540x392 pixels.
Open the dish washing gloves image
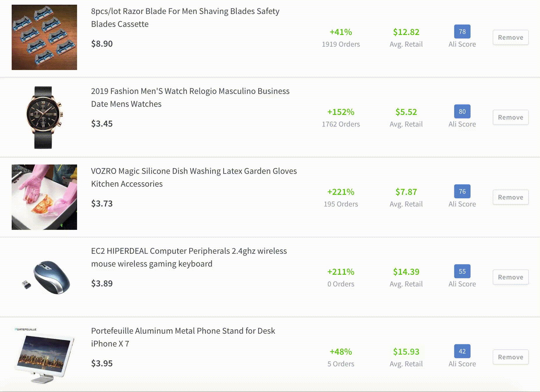coord(44,197)
